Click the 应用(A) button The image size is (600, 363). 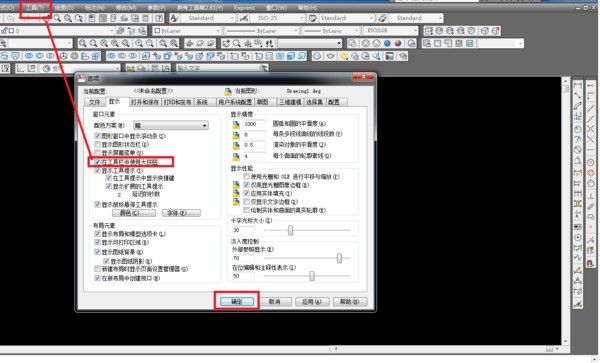(312, 301)
